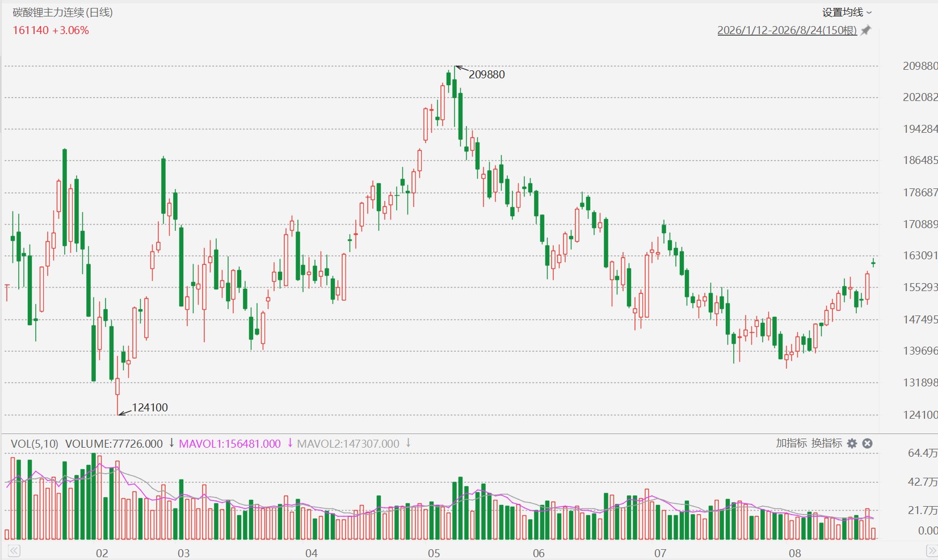Click the right double-arrow scroll icon
The image size is (938, 560).
[932, 551]
